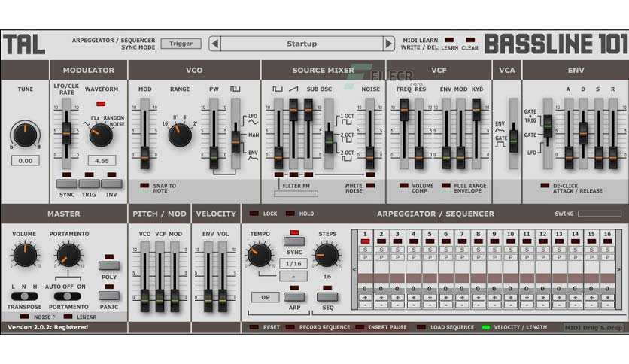Click the VCF Freq slider handle
The height and width of the screenshot is (364, 629).
tap(404, 110)
